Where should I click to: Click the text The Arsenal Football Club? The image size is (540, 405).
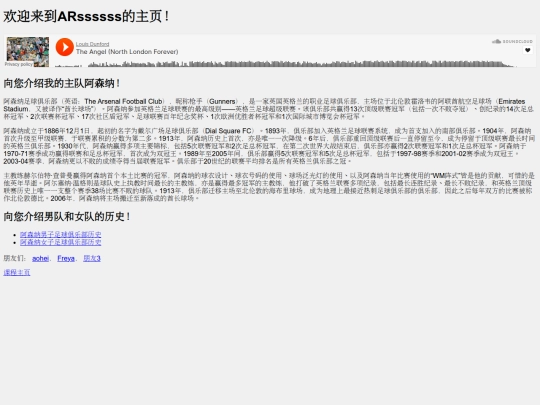pos(123,101)
